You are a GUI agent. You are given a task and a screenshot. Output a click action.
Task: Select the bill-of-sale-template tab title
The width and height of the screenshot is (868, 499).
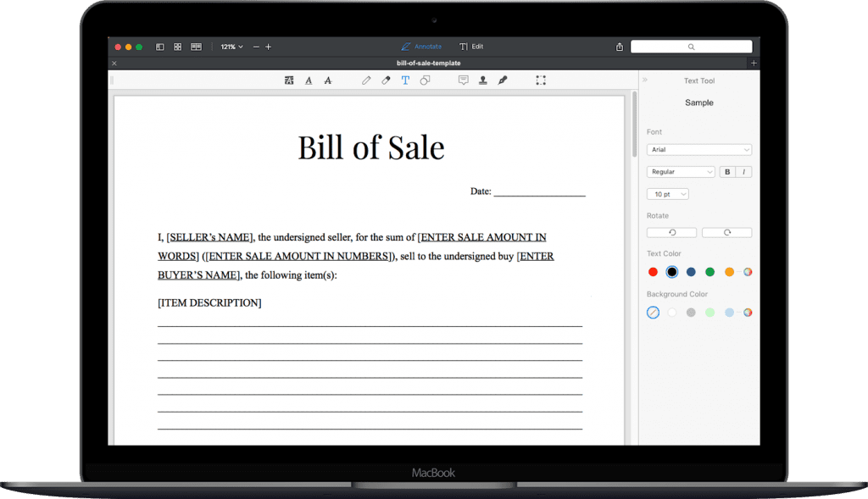[428, 63]
